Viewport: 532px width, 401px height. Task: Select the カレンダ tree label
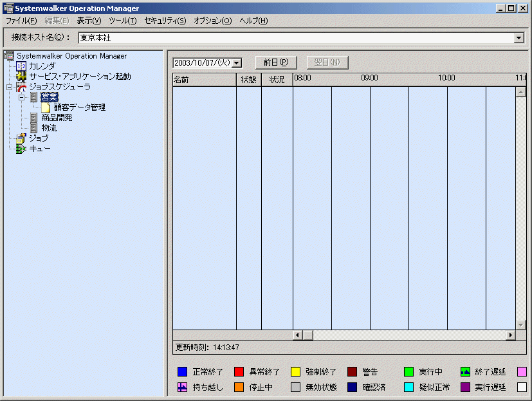click(x=42, y=66)
